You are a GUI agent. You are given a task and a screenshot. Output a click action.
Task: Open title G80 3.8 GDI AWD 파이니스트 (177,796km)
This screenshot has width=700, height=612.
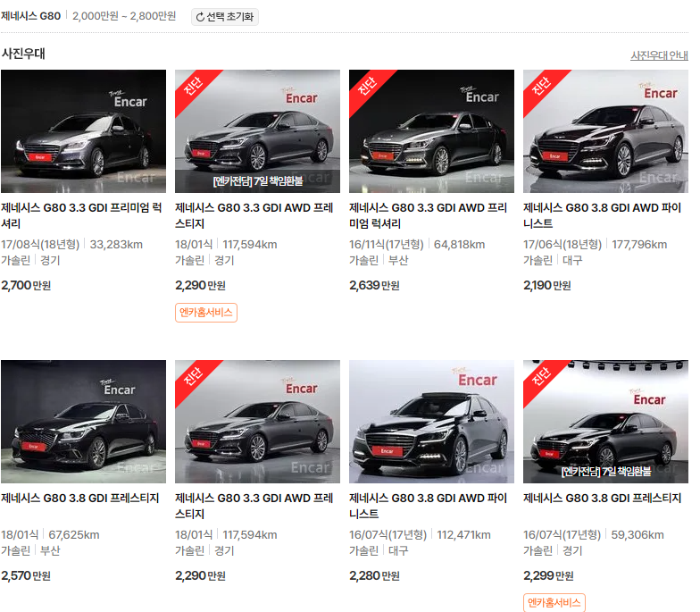[602, 215]
